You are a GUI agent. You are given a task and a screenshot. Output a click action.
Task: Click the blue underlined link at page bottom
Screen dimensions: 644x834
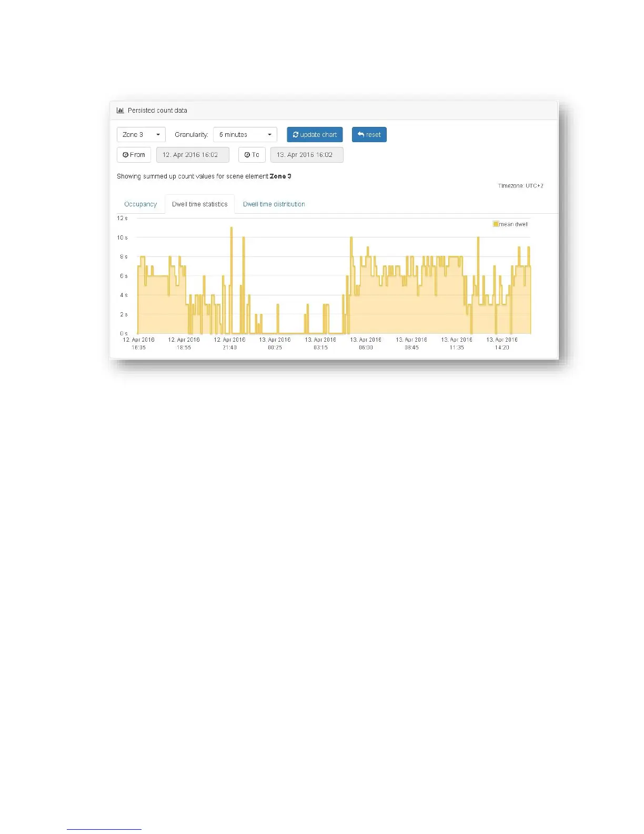[104, 829]
